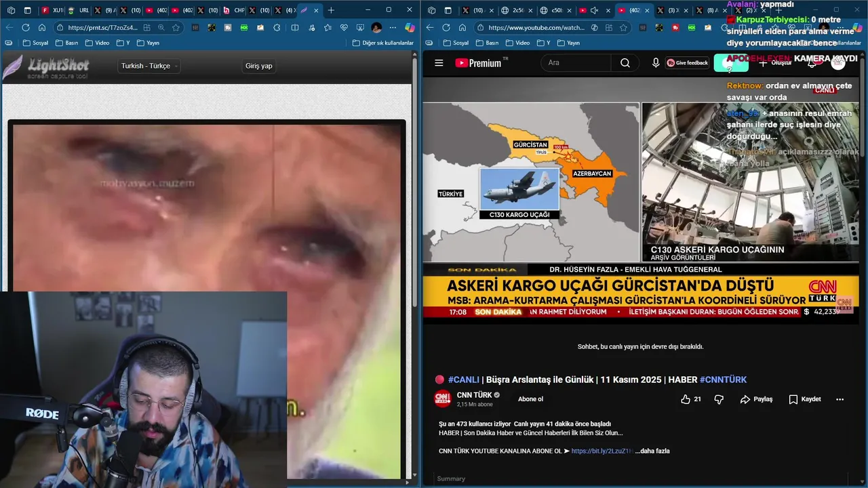Open Video bookmarks folder in left browser

pyautogui.click(x=98, y=43)
